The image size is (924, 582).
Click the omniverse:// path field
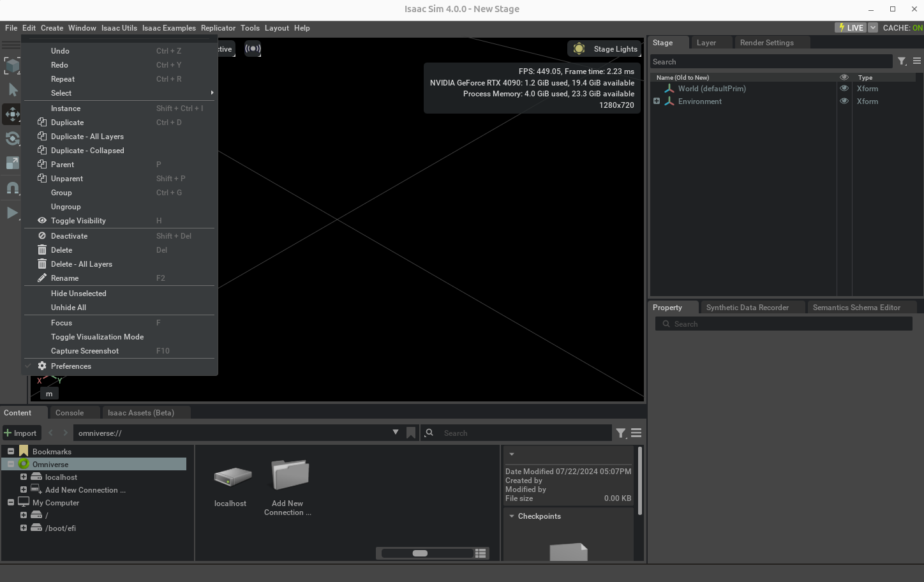[x=233, y=433]
